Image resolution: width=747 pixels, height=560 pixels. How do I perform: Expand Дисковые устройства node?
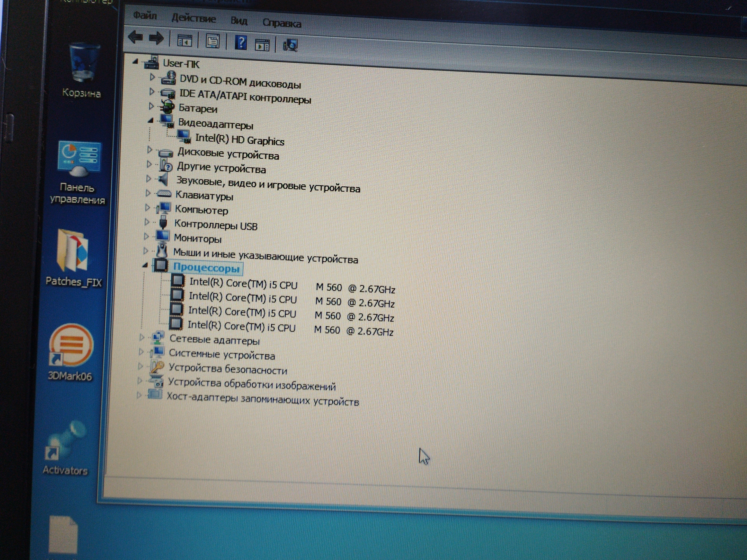[150, 150]
